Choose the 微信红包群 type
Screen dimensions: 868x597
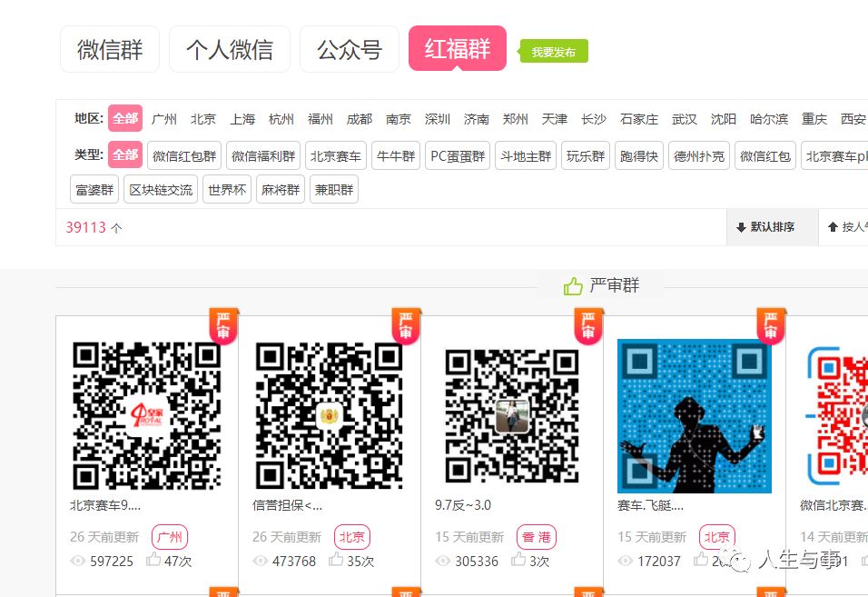point(184,155)
